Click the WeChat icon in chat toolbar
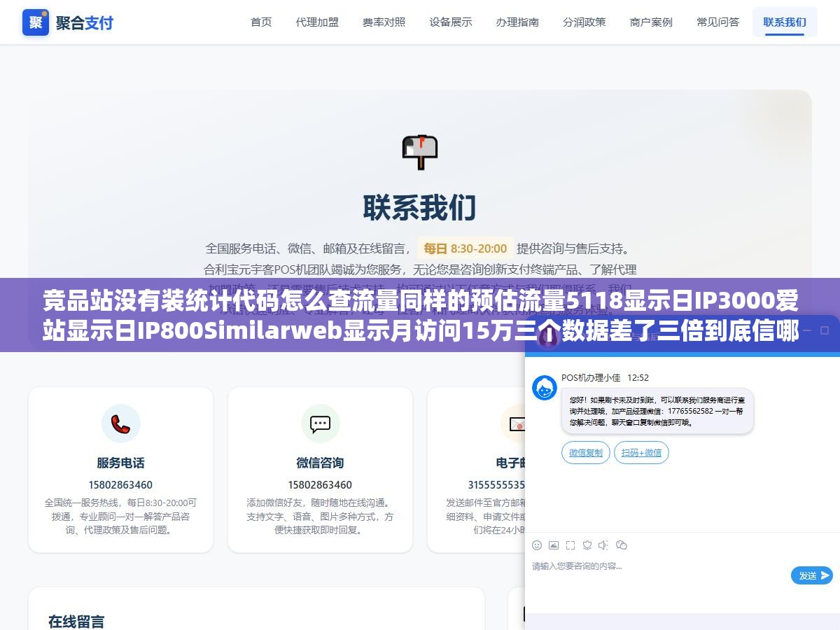The width and height of the screenshot is (840, 630). (622, 545)
